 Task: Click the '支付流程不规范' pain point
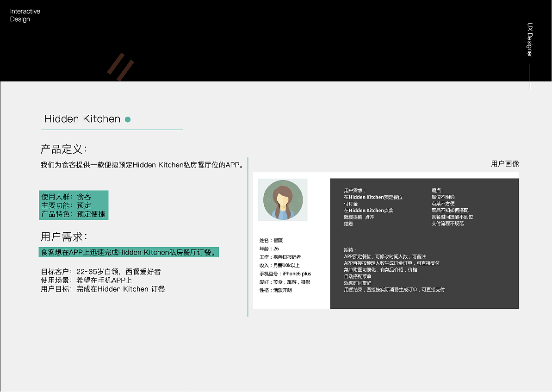point(448,223)
